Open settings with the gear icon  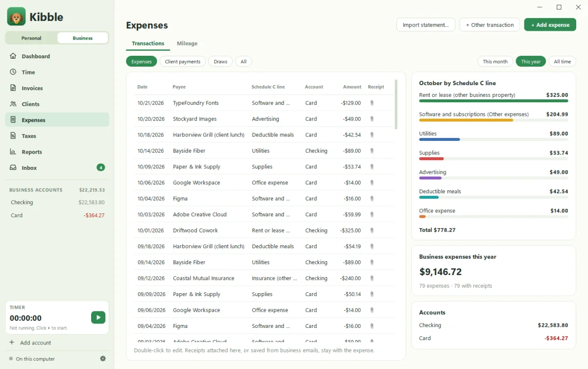point(103,359)
